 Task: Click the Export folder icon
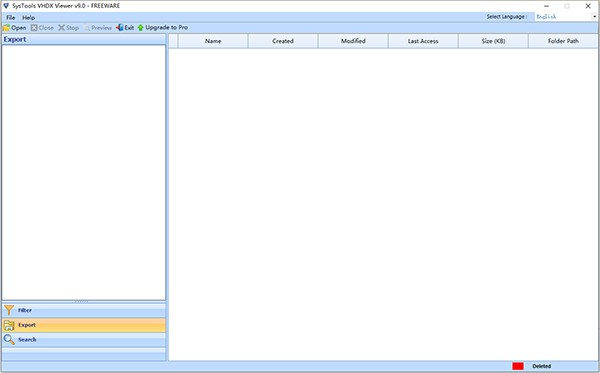click(x=9, y=325)
